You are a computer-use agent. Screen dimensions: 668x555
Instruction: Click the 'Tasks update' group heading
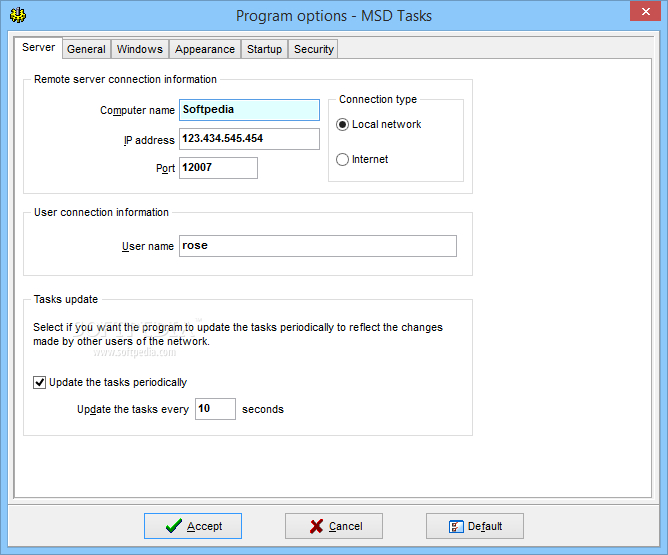tap(66, 299)
